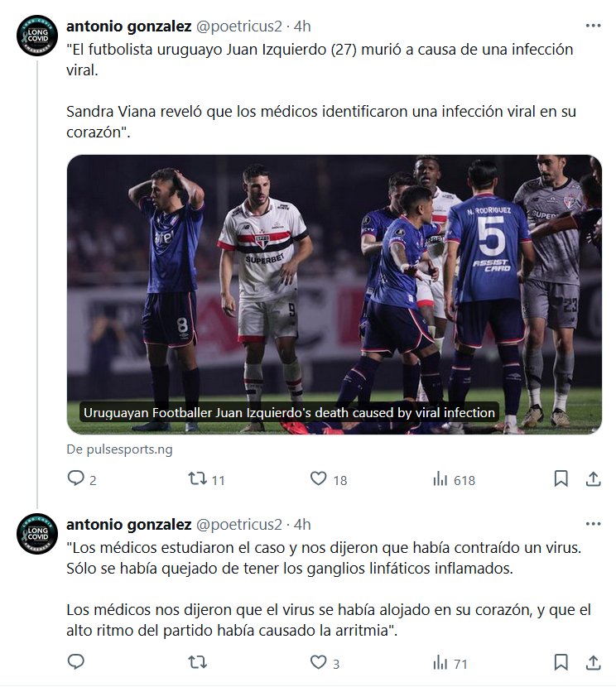Bookmark the second tweet
This screenshot has height=687, width=616.
561,662
